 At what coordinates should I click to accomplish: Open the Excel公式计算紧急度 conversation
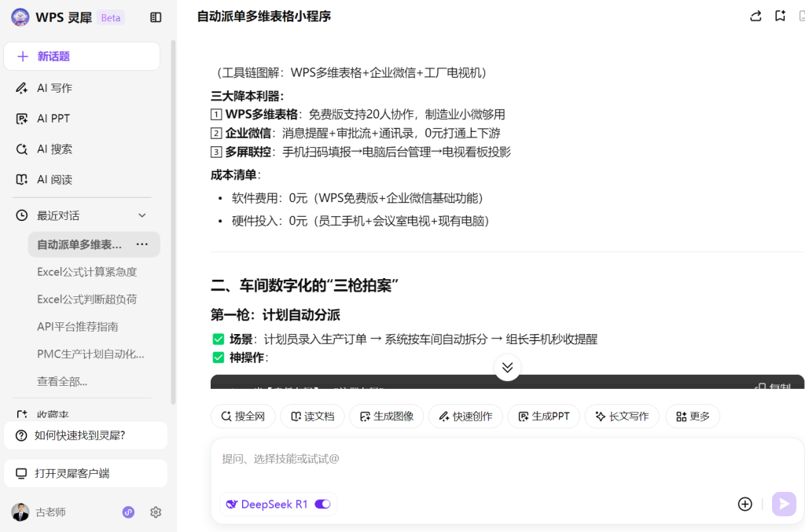(86, 272)
